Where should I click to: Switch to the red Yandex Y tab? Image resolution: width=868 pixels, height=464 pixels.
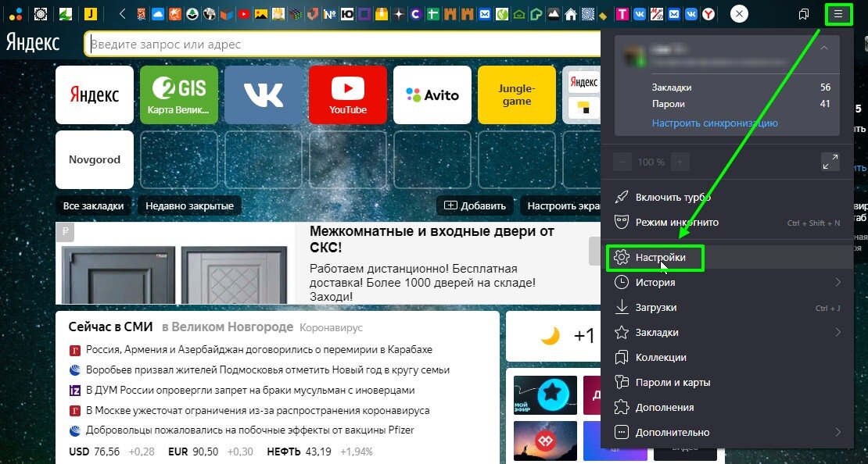coord(708,14)
